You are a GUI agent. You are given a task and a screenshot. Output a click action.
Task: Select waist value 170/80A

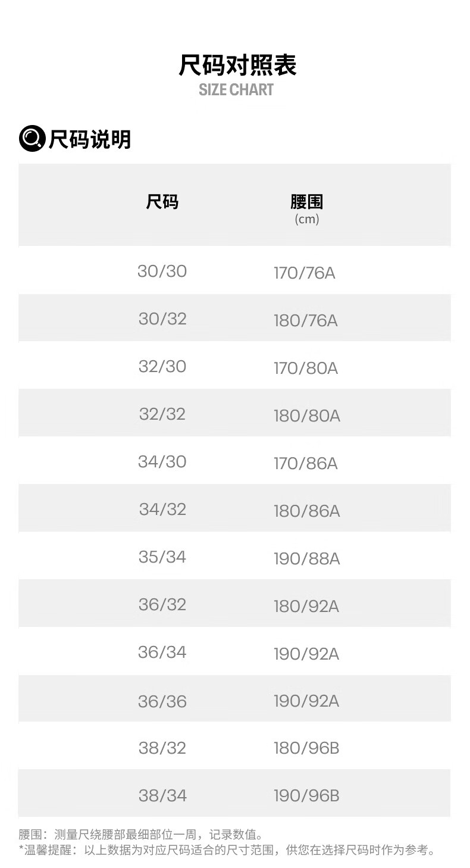point(306,369)
